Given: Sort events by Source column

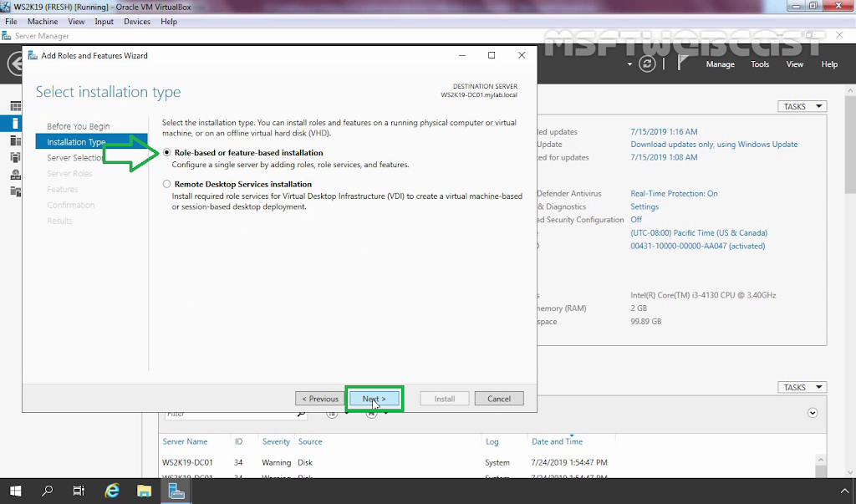Looking at the screenshot, I should click(x=310, y=442).
